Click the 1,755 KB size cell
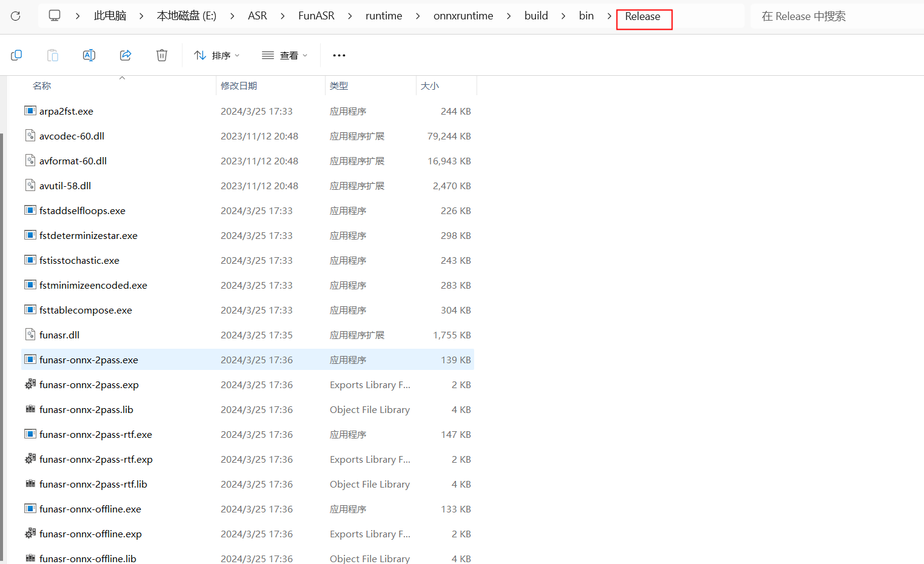Image resolution: width=924 pixels, height=564 pixels. (x=452, y=335)
